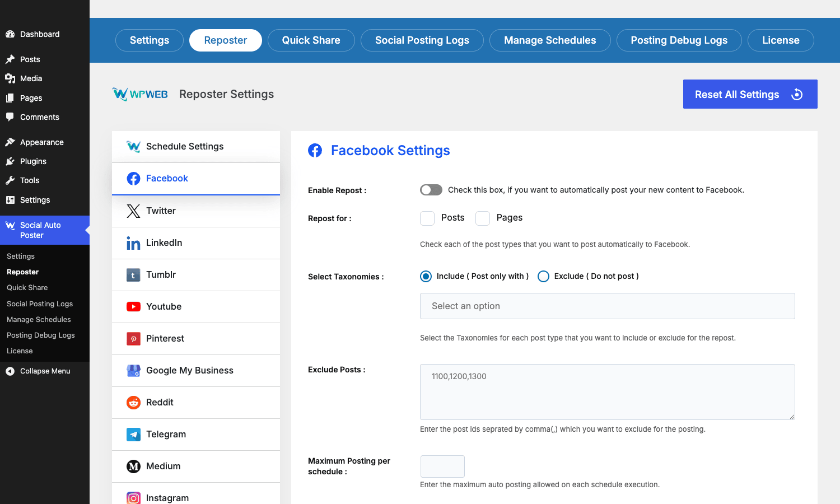Click the Social Auto Poster logo icon

click(10, 225)
